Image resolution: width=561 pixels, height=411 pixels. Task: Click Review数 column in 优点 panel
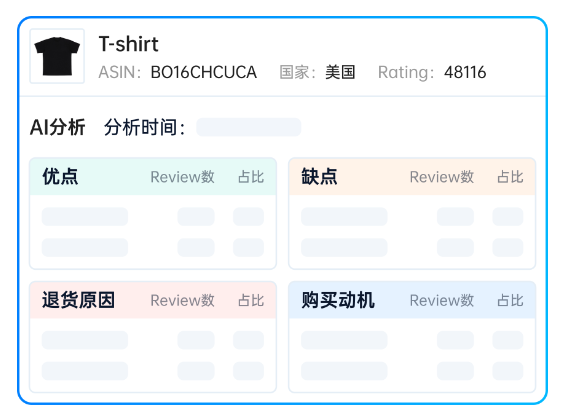point(182,177)
